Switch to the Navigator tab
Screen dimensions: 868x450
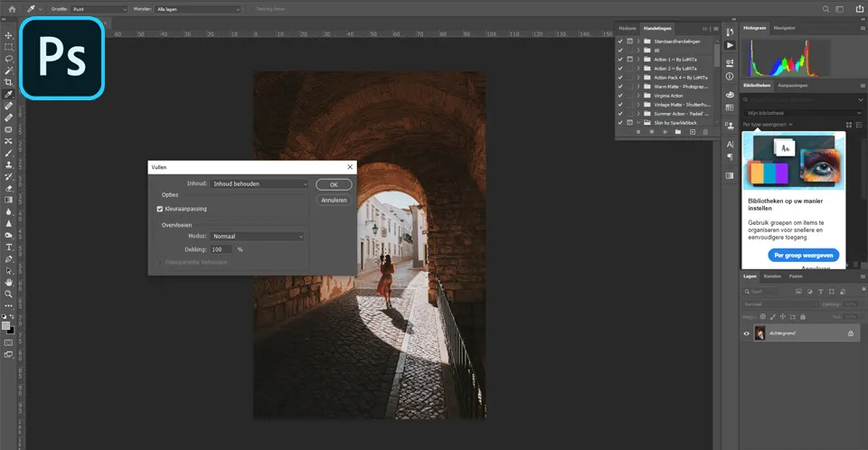784,28
